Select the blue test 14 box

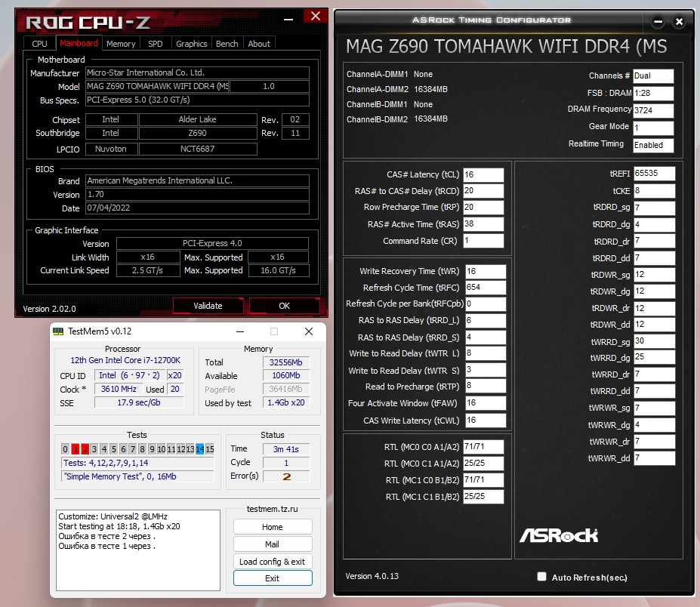tap(199, 449)
